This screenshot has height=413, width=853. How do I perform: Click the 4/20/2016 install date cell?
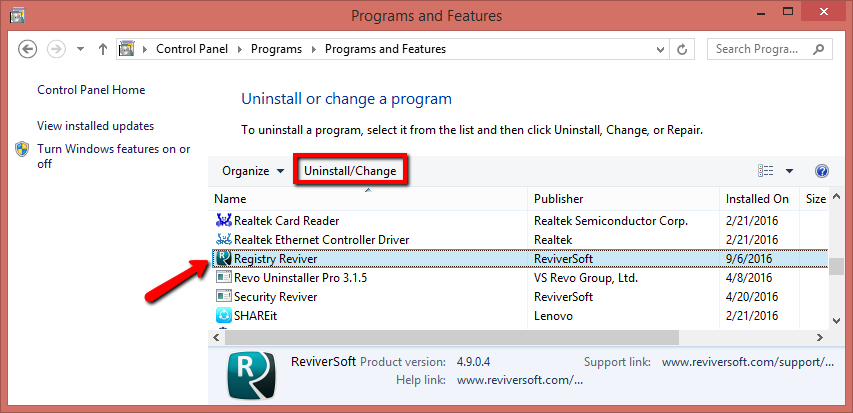(752, 297)
